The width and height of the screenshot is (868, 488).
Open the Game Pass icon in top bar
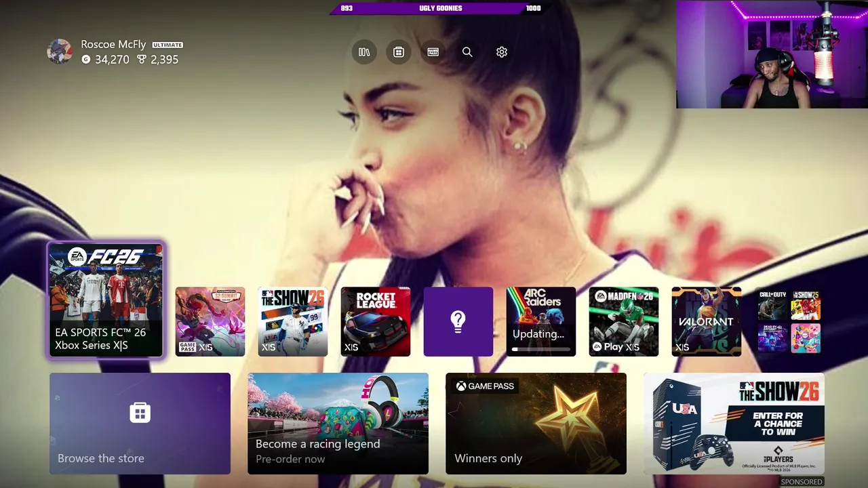(433, 52)
